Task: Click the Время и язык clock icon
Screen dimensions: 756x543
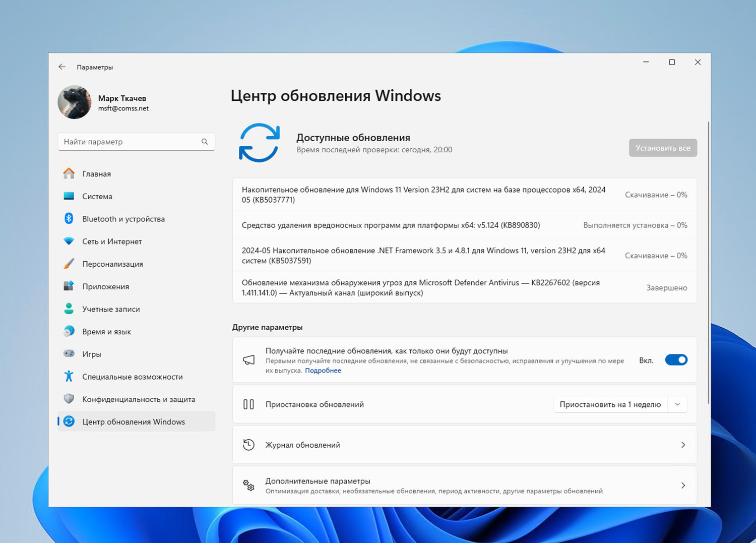Action: (69, 331)
